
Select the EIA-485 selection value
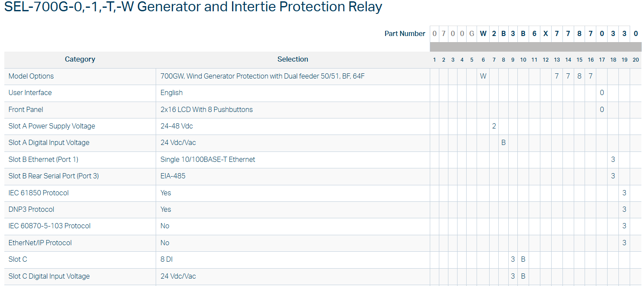point(173,176)
